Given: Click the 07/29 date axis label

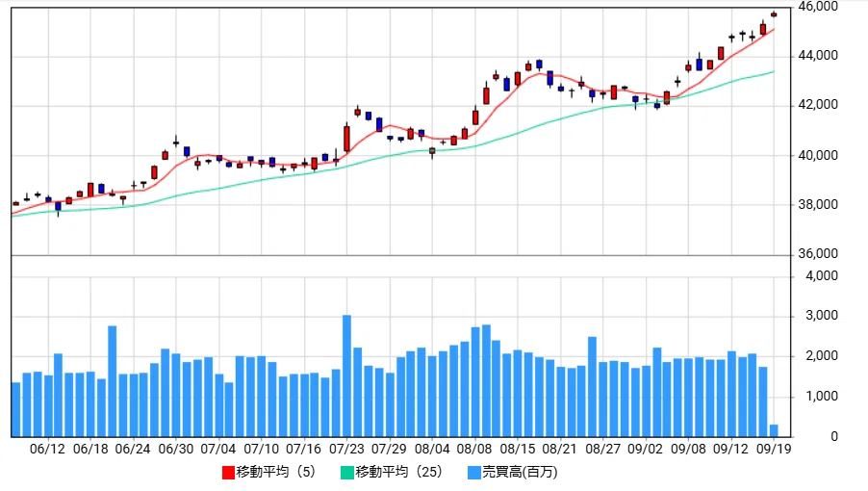Looking at the screenshot, I should point(389,449).
